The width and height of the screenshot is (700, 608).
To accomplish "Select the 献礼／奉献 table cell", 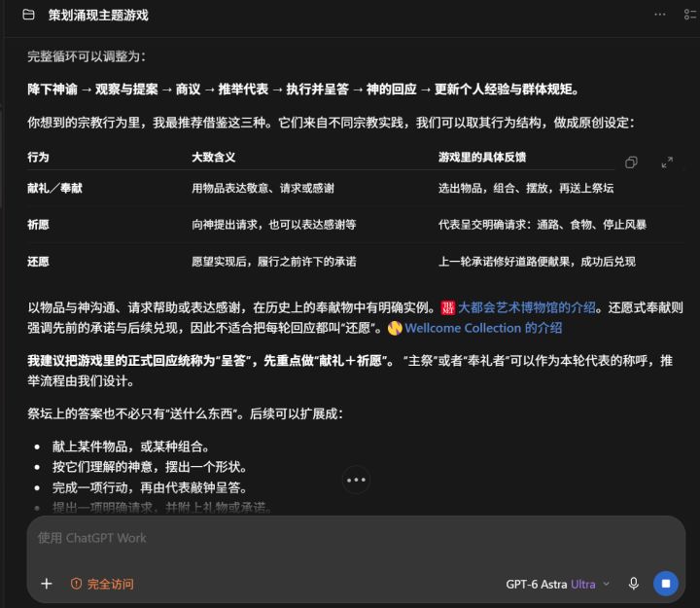I will coord(54,188).
